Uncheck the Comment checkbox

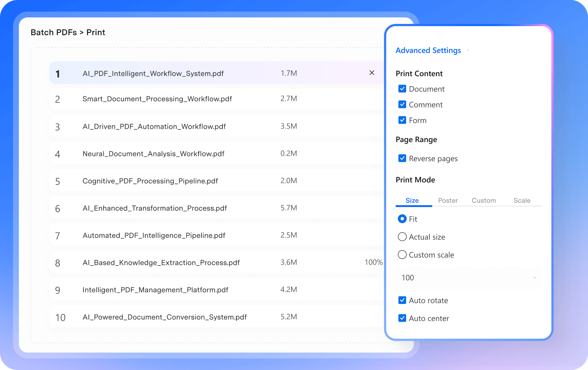tap(402, 104)
